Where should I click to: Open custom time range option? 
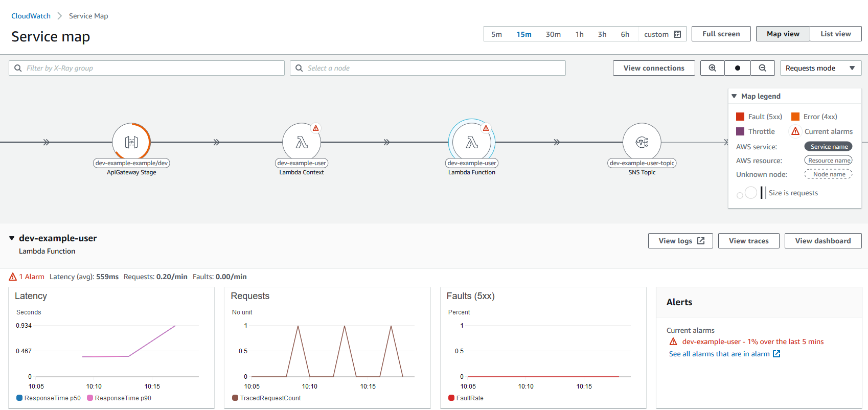pyautogui.click(x=662, y=34)
